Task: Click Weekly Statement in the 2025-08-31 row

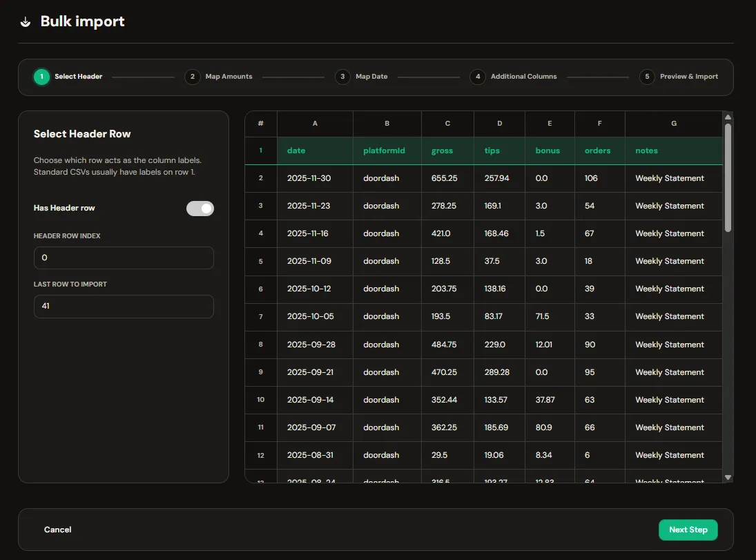Action: pos(674,455)
